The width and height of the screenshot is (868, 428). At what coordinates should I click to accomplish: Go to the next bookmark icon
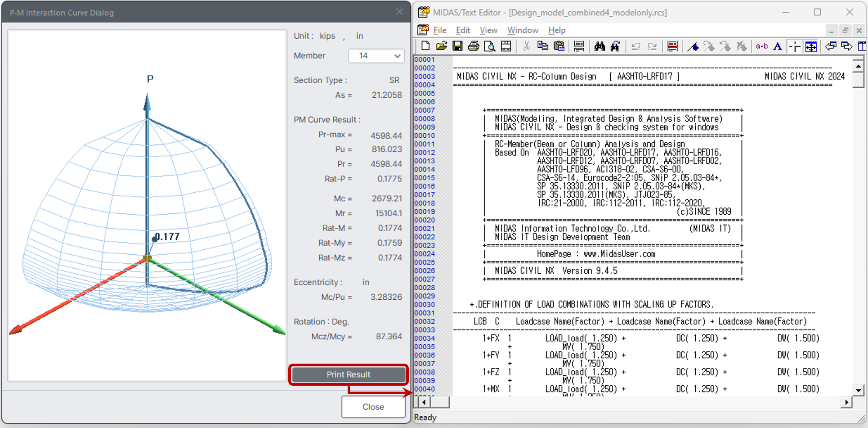pos(709,46)
